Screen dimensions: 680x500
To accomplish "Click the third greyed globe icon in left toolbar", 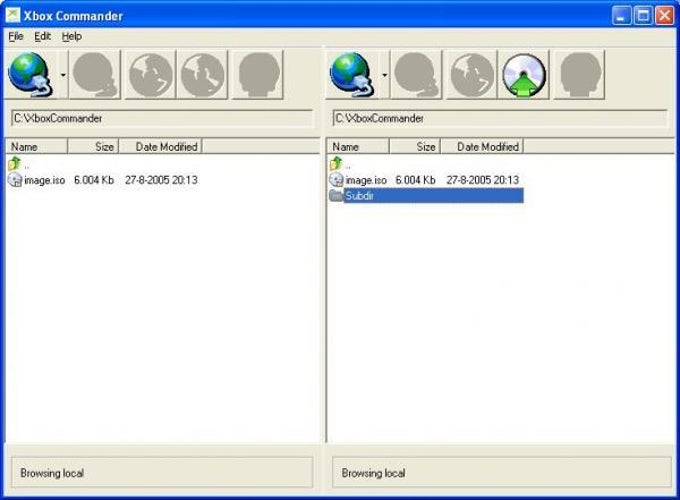I will pos(150,75).
